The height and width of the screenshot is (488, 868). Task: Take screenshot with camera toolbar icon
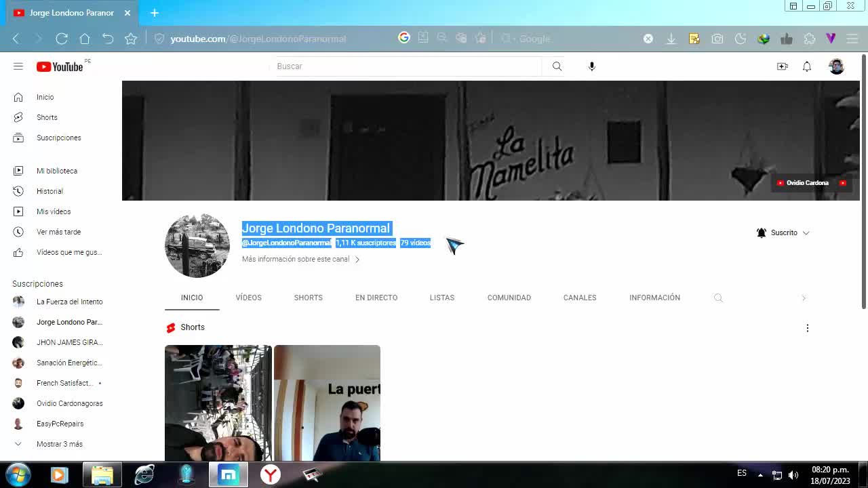[x=717, y=39]
